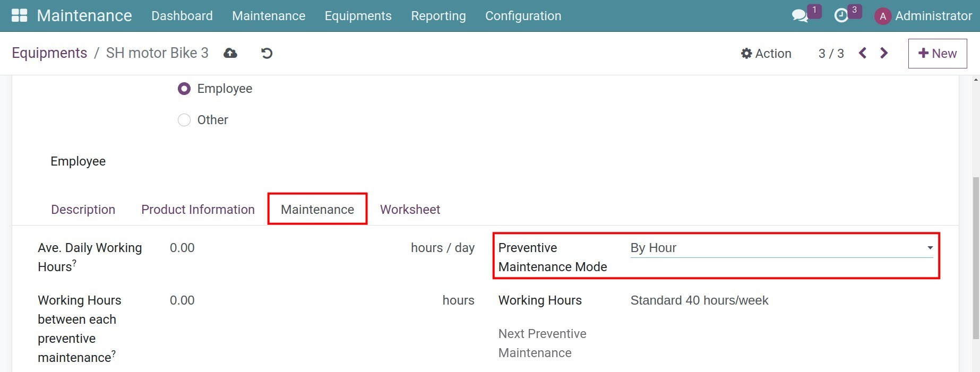This screenshot has height=372, width=980.
Task: Select the Other radio button
Action: pos(184,120)
